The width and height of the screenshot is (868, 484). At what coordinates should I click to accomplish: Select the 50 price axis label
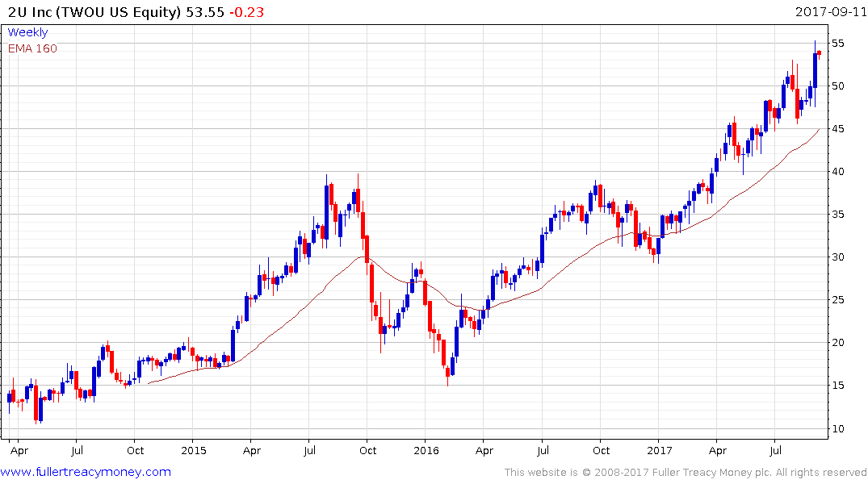837,86
